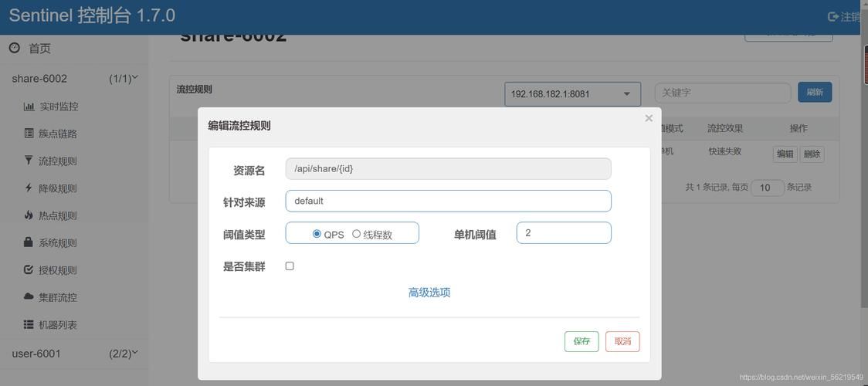Click the lightning bolt icon for 降级规则
Viewport: 868px width, 386px height.
coord(29,188)
